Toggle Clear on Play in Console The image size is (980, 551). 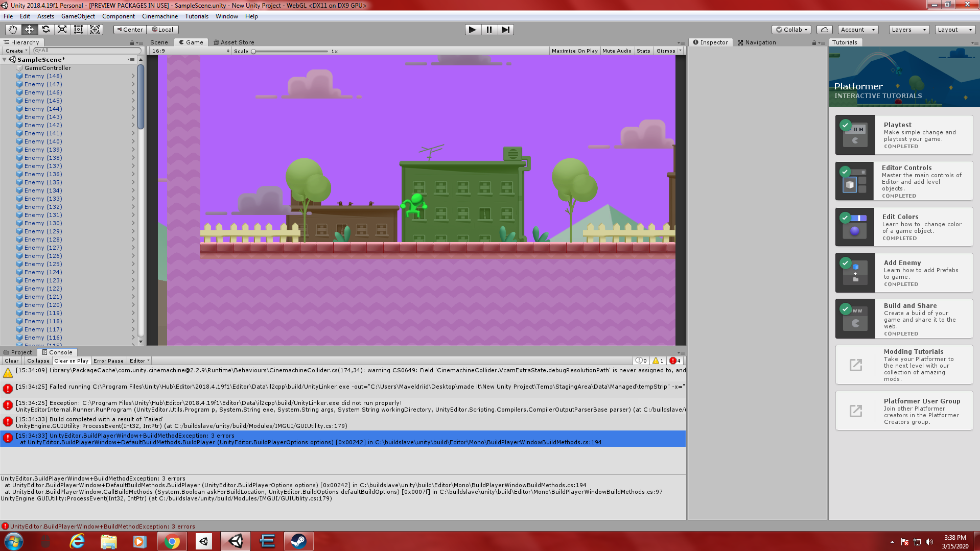[71, 361]
